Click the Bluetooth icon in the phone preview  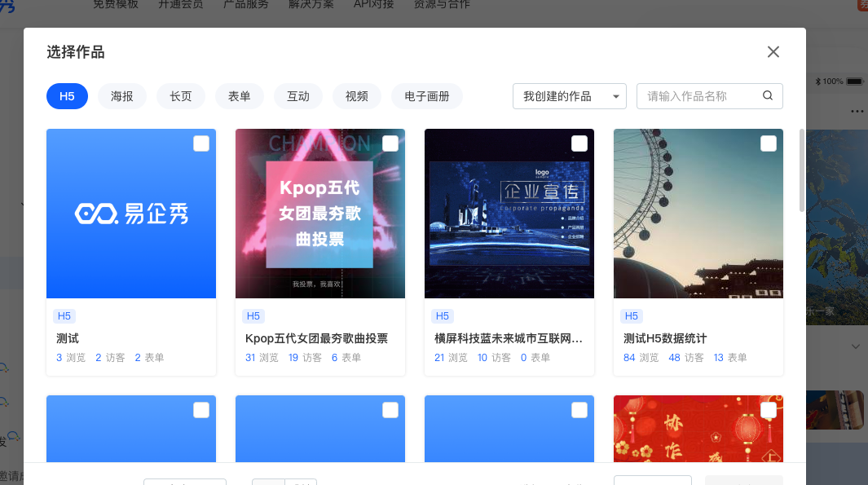pos(817,82)
